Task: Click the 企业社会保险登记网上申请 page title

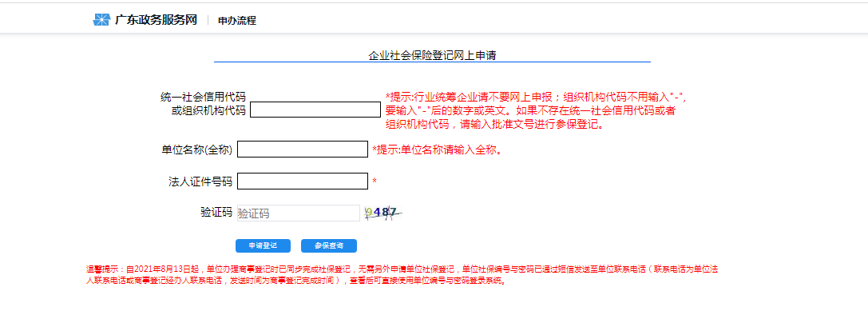Action: [432, 55]
